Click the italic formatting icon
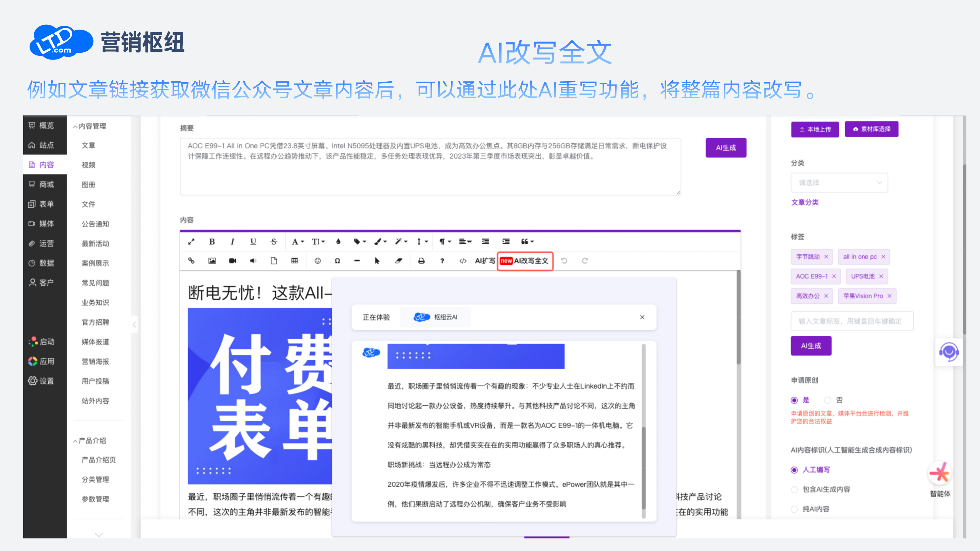Screen dimensions: 980x551 pyautogui.click(x=232, y=241)
